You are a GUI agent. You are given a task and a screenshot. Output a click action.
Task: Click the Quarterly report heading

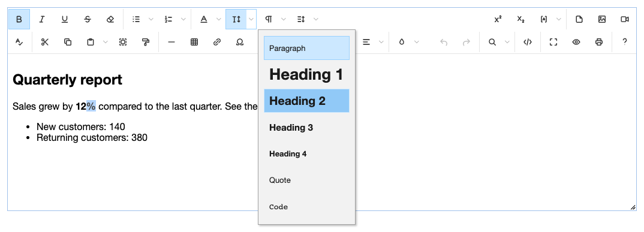[x=67, y=80]
